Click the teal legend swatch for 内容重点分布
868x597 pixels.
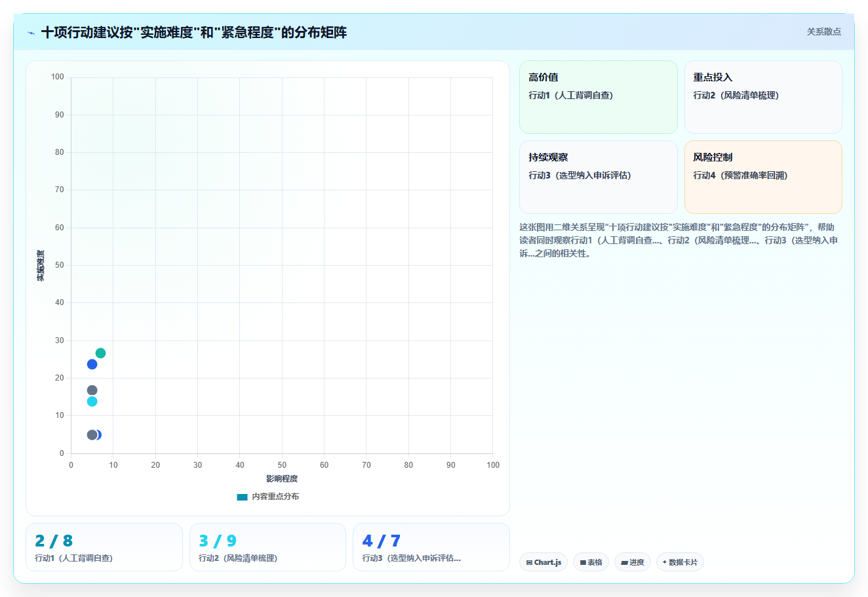pos(242,497)
